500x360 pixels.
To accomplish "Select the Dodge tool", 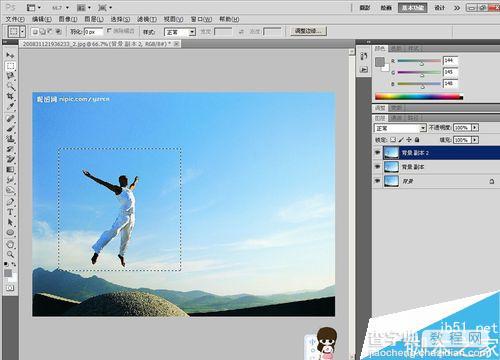I will 10,190.
